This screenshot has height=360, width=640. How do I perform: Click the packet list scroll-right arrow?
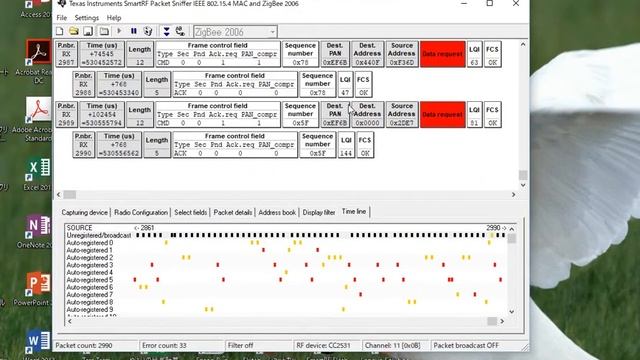point(513,195)
